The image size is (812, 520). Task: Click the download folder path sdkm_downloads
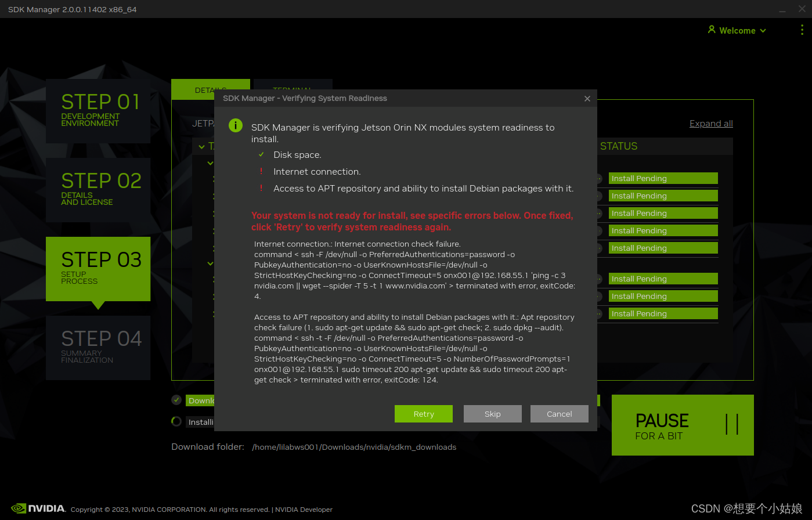354,447
